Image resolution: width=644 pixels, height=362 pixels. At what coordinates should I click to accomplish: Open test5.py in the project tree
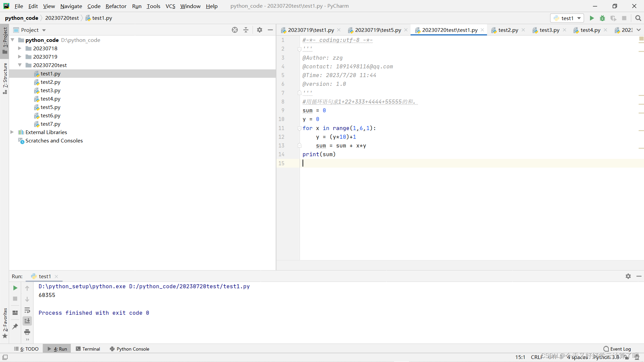click(50, 107)
